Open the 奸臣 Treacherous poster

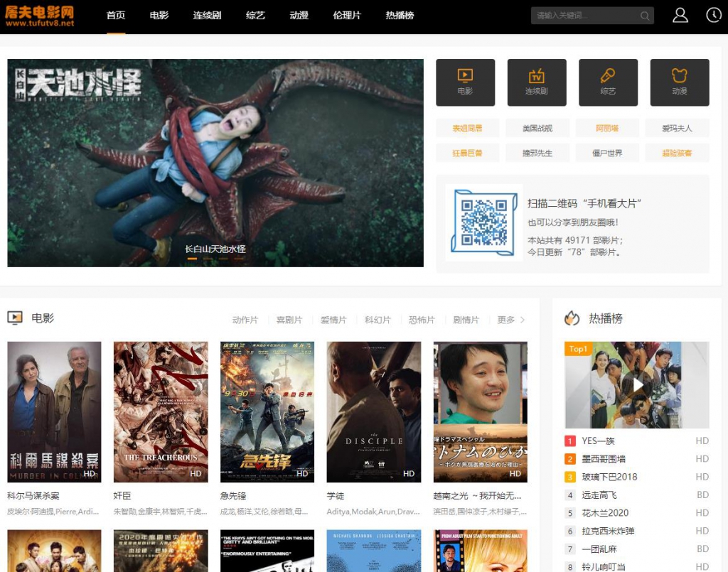(x=161, y=412)
